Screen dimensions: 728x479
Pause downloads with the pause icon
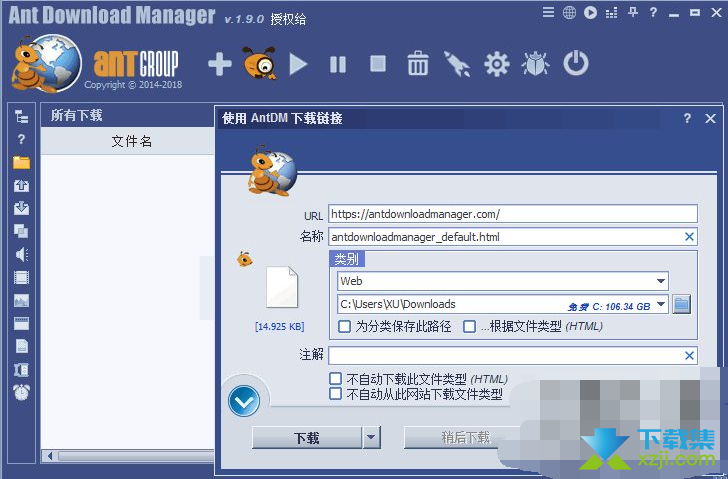point(338,65)
